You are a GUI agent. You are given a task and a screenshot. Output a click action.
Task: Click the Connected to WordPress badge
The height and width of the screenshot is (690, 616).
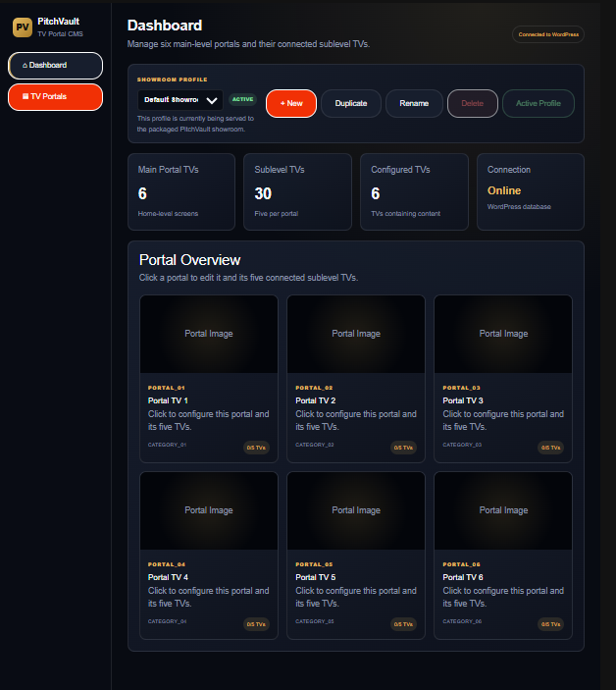pyautogui.click(x=548, y=34)
